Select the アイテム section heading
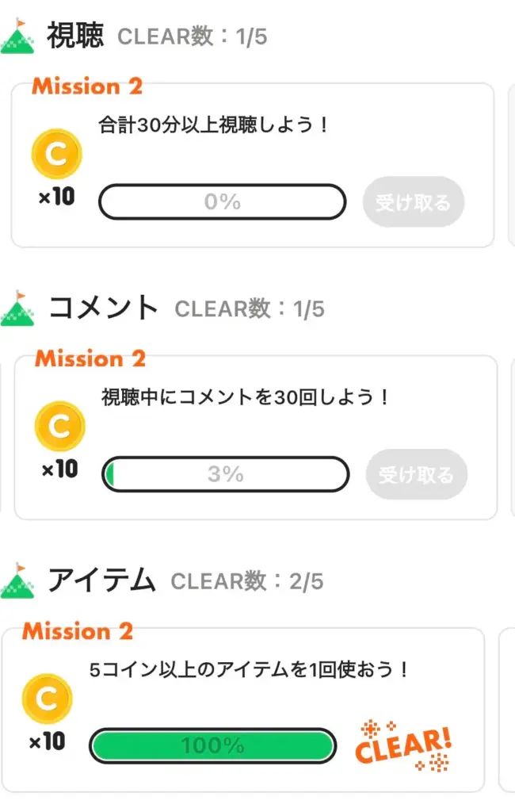The width and height of the screenshot is (515, 812). pyautogui.click(x=101, y=580)
